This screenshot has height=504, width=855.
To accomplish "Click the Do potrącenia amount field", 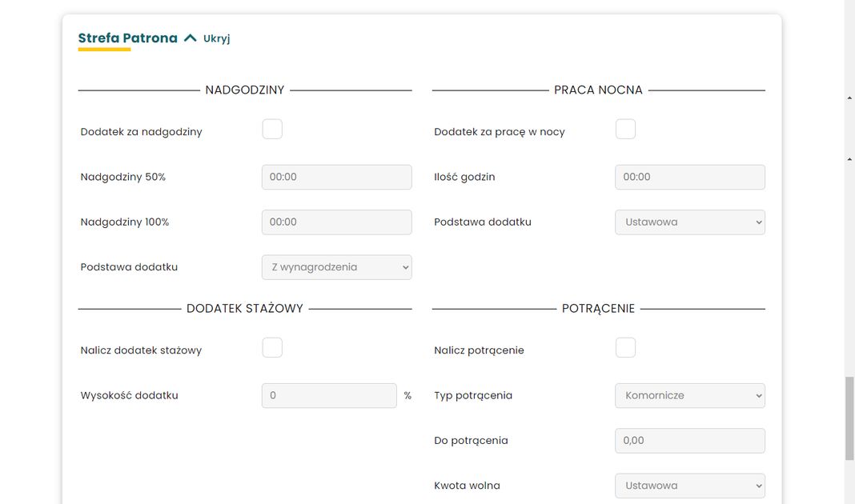I will pyautogui.click(x=689, y=441).
